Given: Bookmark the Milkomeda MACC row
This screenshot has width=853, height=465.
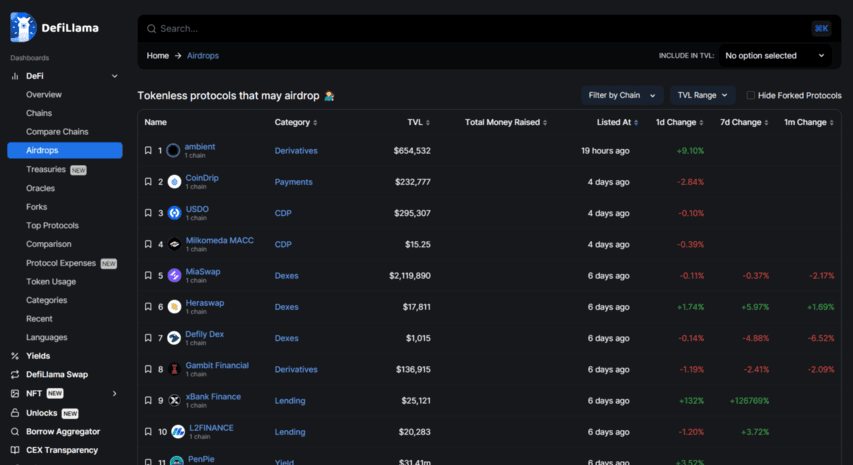Looking at the screenshot, I should pos(148,244).
